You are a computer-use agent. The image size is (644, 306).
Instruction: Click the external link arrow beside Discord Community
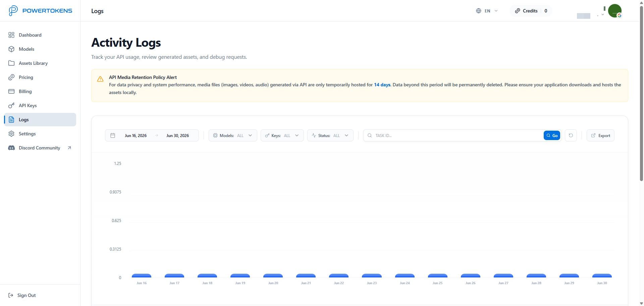pos(69,148)
